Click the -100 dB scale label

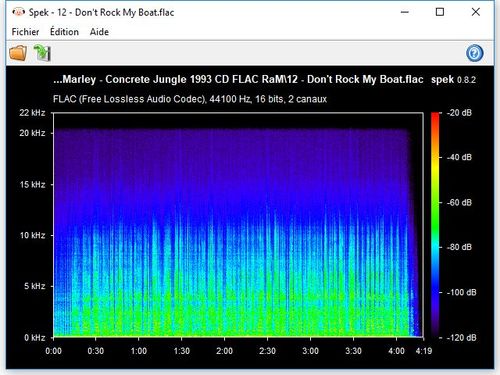coord(461,292)
